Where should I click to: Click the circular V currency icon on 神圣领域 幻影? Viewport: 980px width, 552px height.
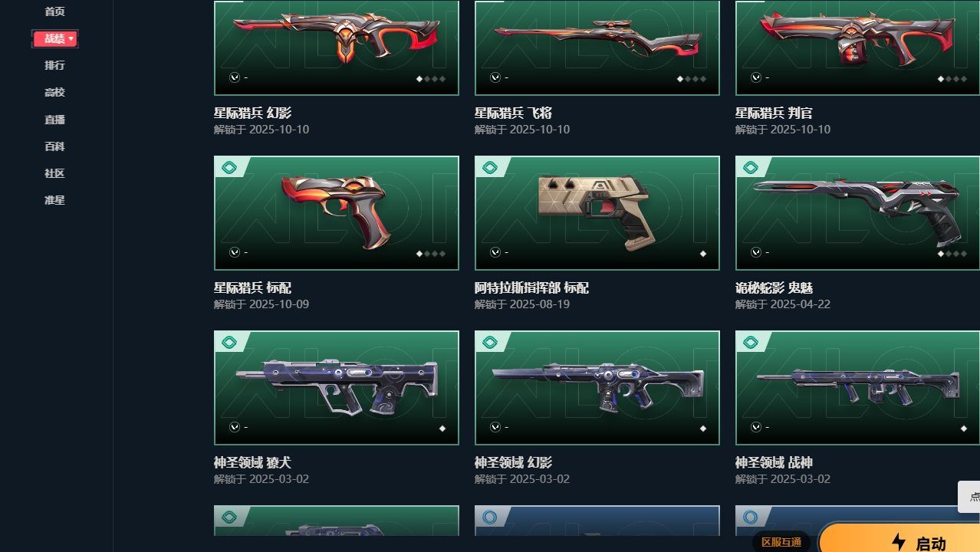(495, 427)
